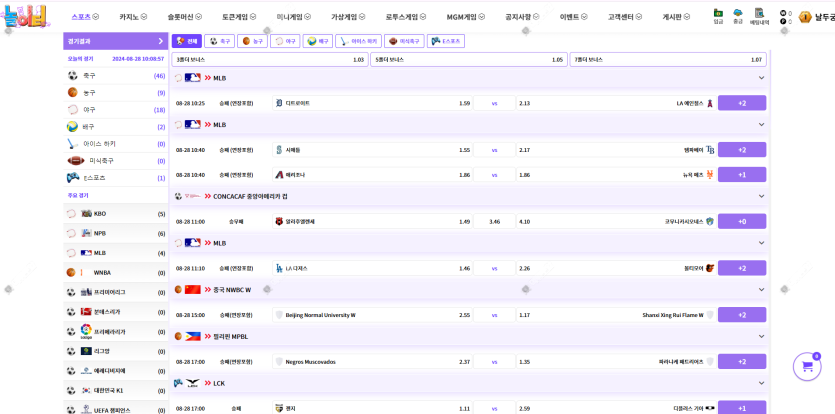Open +2 more bets for Negros Muscovados
835x414 pixels.
click(x=742, y=362)
